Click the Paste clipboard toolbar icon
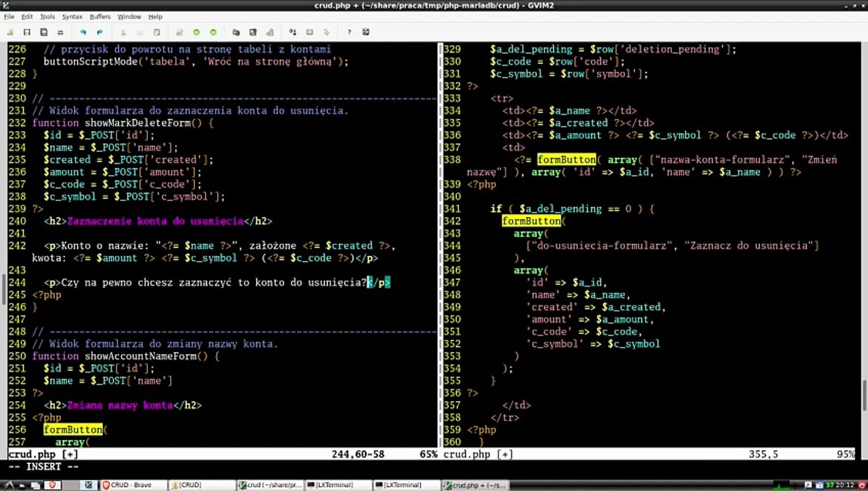The height and width of the screenshot is (491, 868). click(x=157, y=32)
